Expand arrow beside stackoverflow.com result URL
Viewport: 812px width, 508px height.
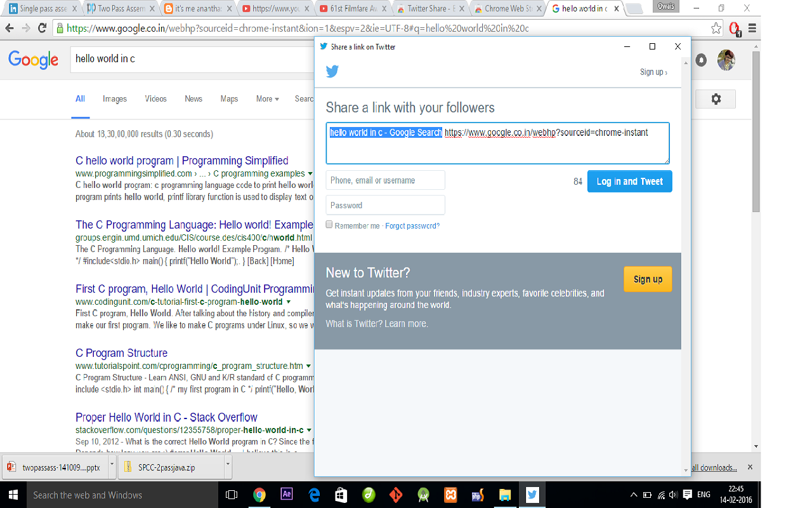point(309,430)
